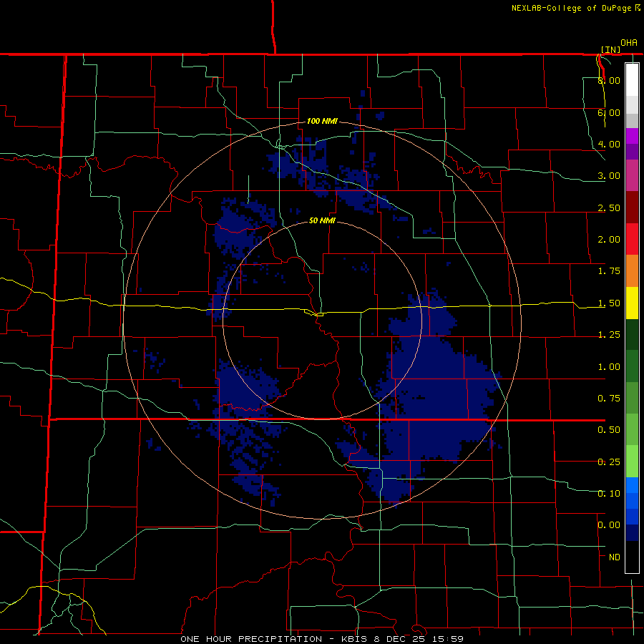Click the OHA label above the legend
This screenshot has width=644, height=644.
pos(629,43)
